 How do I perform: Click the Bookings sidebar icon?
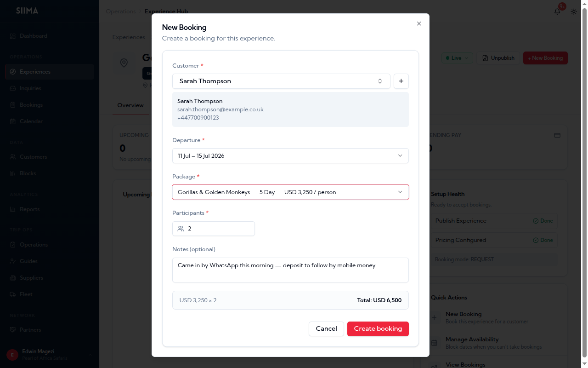13,105
